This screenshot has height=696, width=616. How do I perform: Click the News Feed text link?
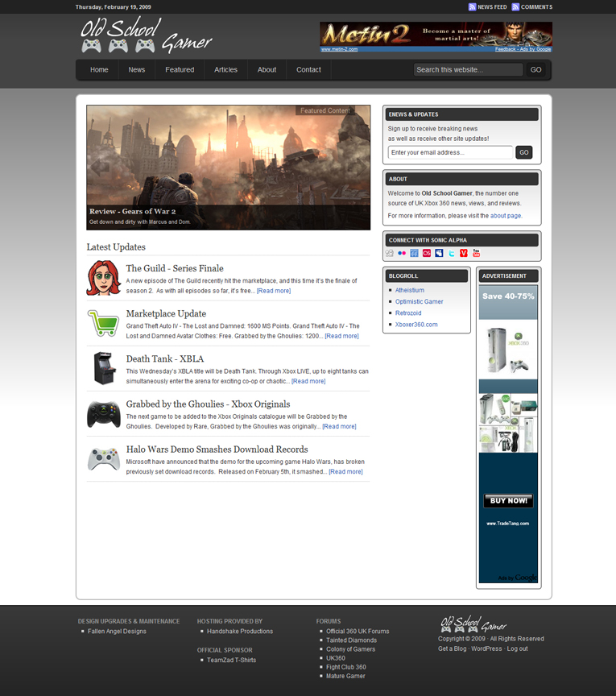tap(492, 7)
